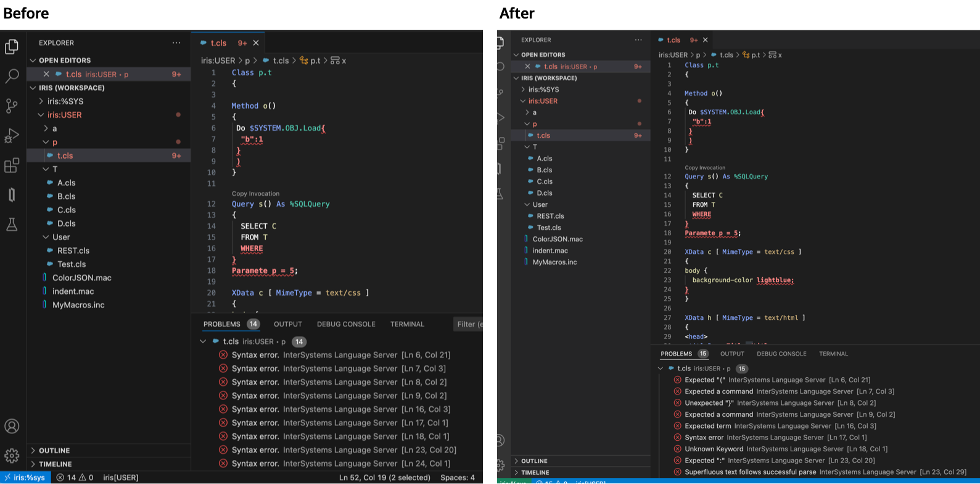Open Accounts icon in the Before activity bar
This screenshot has width=980, height=484.
[x=12, y=427]
